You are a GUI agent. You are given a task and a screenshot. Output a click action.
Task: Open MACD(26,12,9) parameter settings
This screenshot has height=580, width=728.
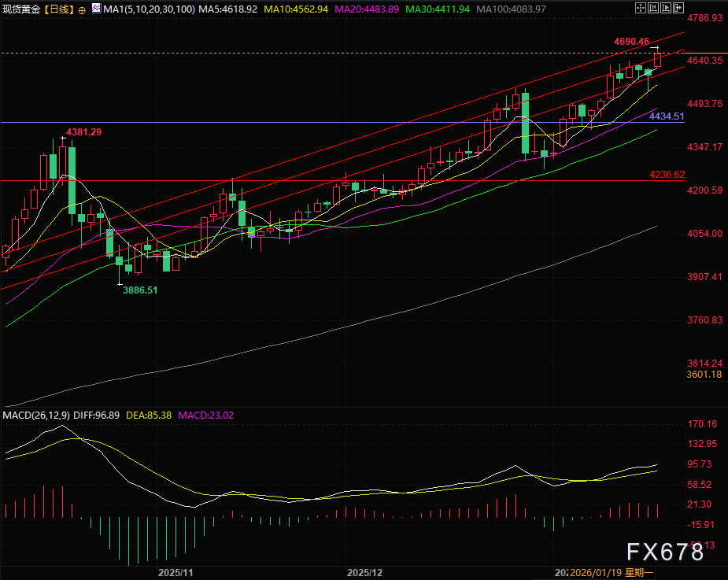[33, 415]
